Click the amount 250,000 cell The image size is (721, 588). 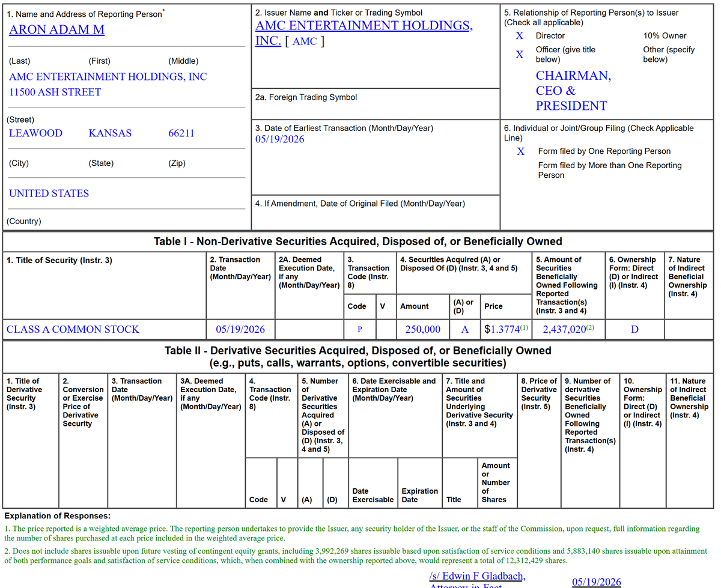423,329
